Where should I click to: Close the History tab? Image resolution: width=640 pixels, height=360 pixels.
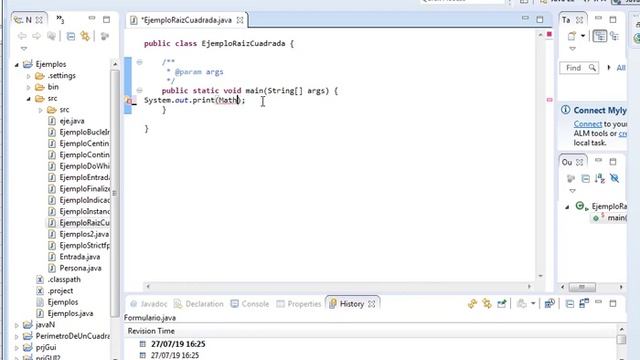371,304
